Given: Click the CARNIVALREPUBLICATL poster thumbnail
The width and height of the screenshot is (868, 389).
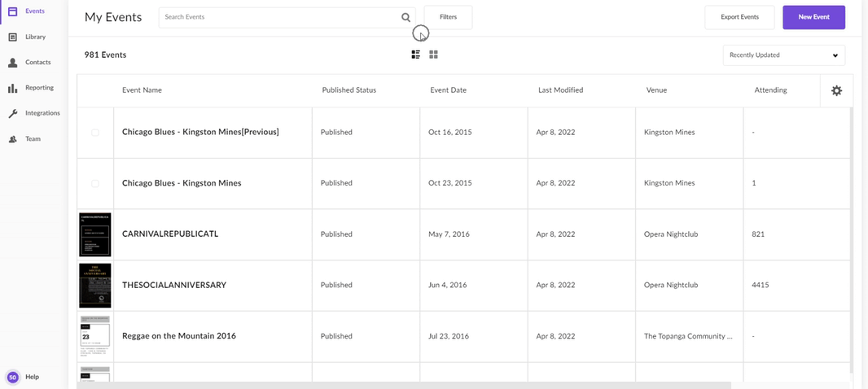Looking at the screenshot, I should pyautogui.click(x=95, y=234).
